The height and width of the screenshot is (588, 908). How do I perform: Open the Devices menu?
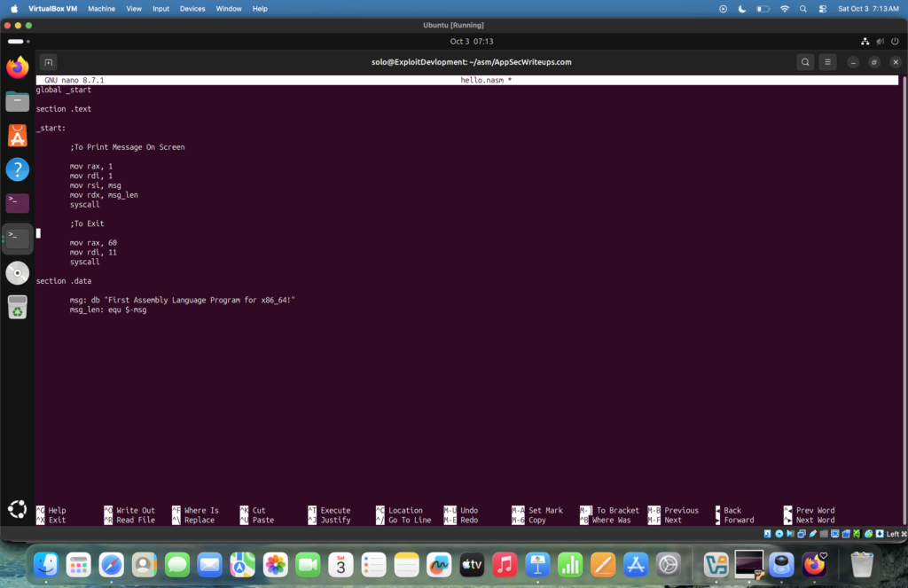click(x=192, y=9)
